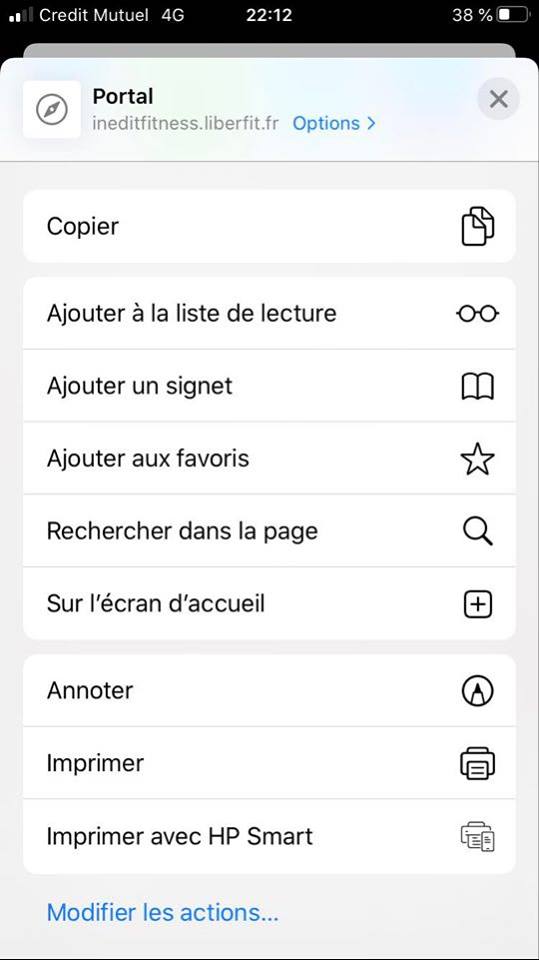Screen dimensions: 539x960
Task: Tap the magnifying glass search icon
Action: coord(477,531)
